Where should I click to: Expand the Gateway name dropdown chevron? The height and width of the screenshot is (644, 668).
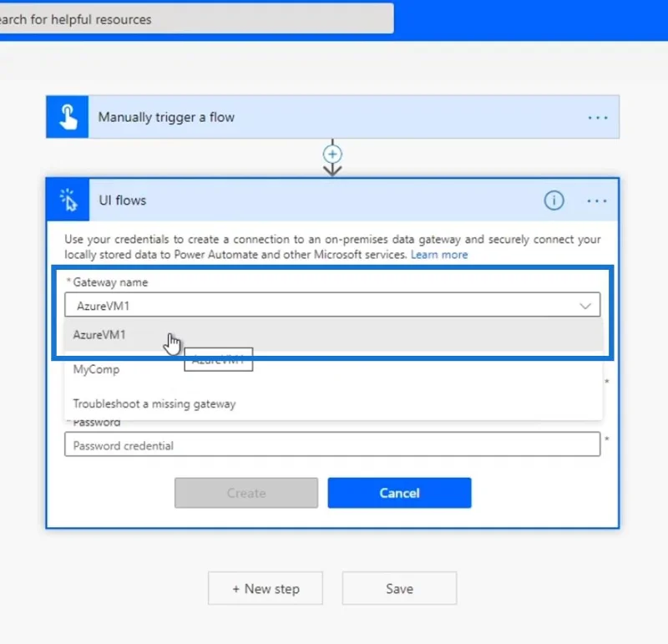point(585,306)
